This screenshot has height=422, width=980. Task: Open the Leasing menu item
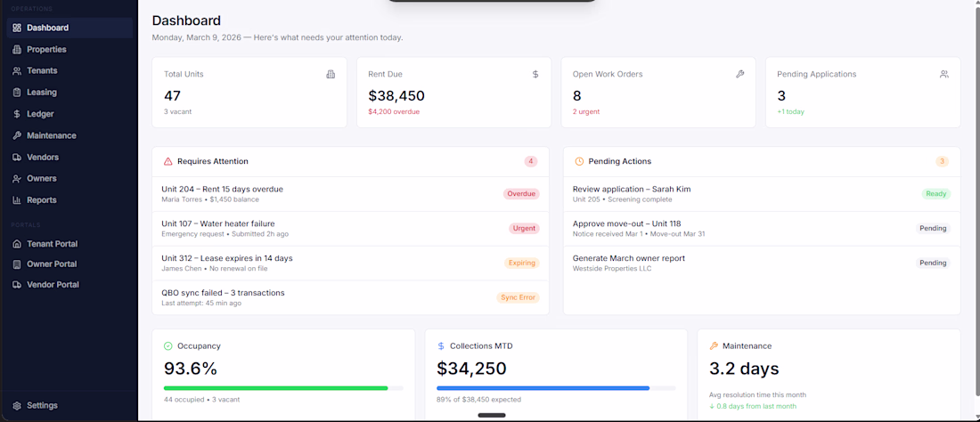pyautogui.click(x=41, y=92)
